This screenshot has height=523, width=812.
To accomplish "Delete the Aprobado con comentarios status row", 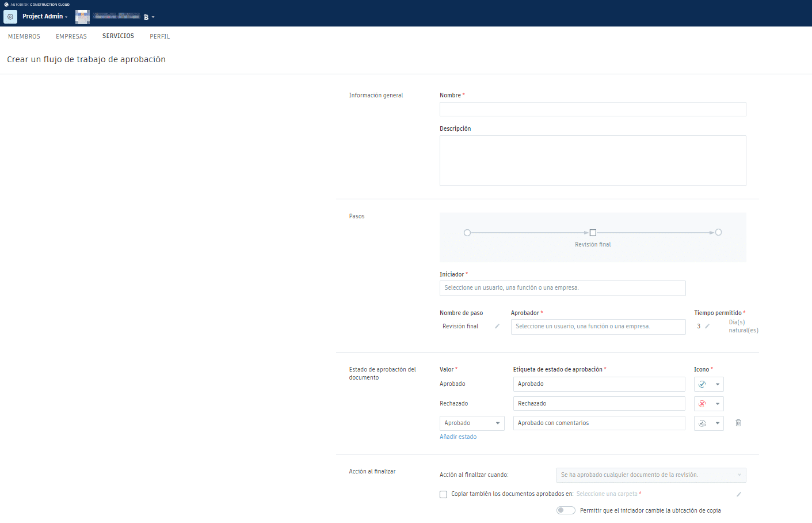I will [x=738, y=423].
